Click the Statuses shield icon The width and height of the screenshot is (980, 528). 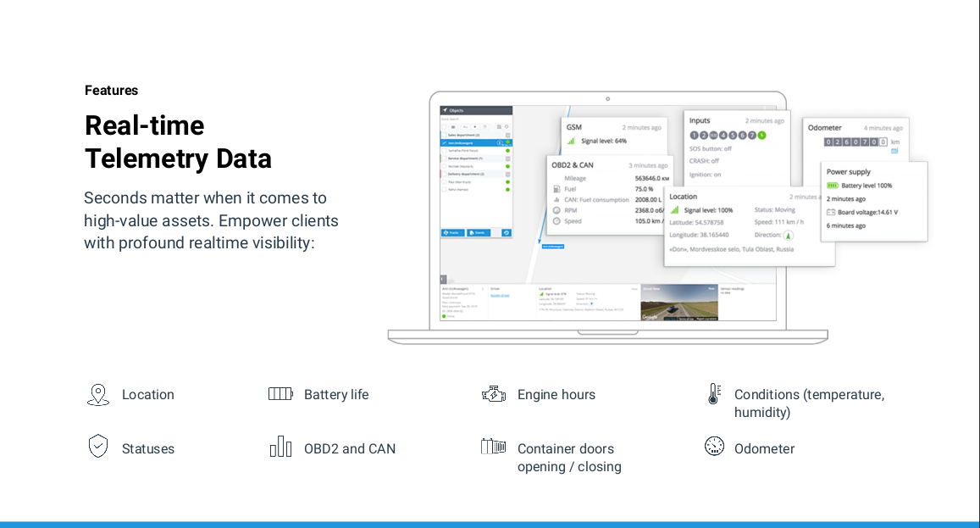98,446
